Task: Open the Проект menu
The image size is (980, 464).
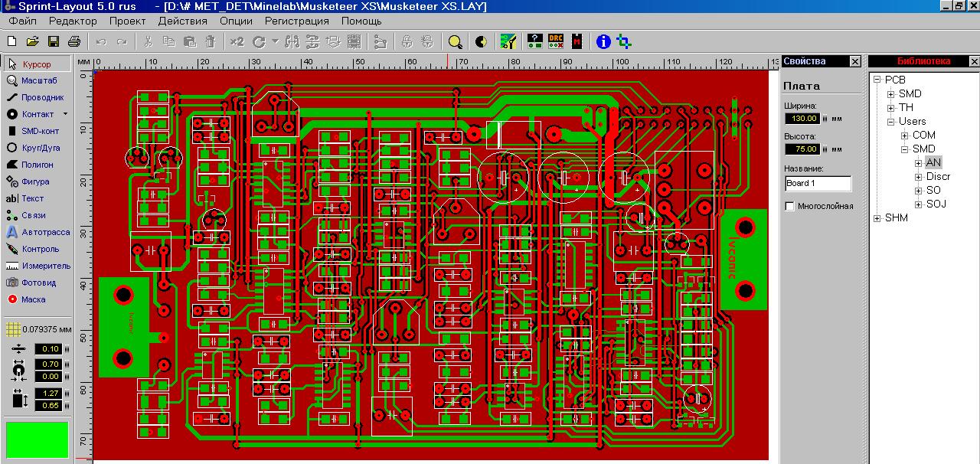Action: [127, 21]
